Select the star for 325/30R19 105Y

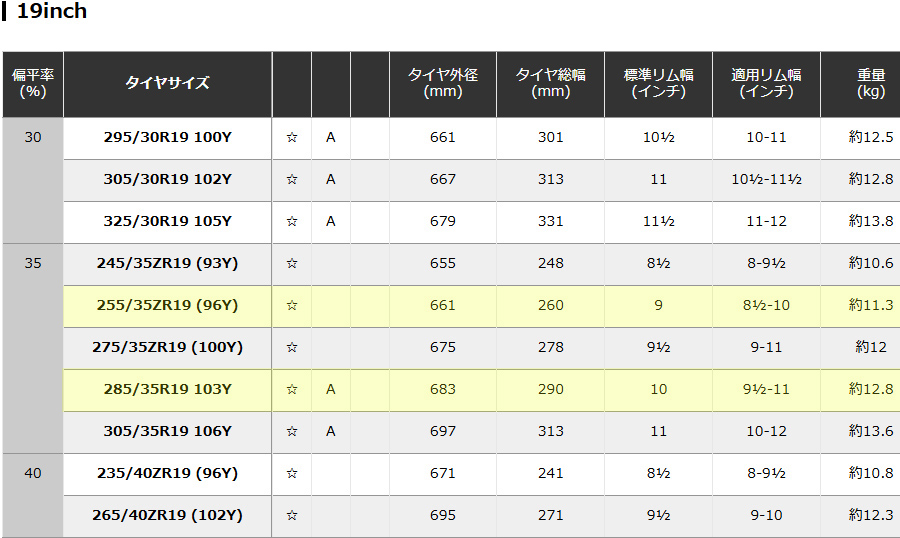[x=292, y=221]
